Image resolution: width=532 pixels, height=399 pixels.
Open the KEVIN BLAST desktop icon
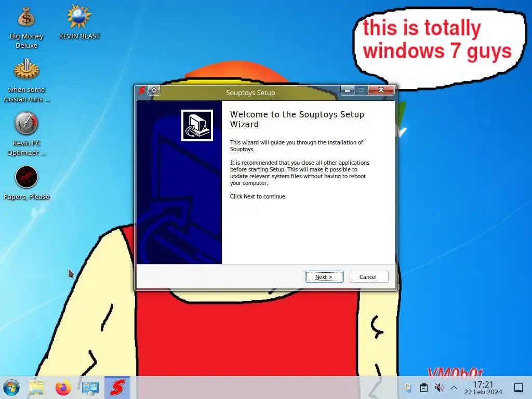[x=79, y=23]
